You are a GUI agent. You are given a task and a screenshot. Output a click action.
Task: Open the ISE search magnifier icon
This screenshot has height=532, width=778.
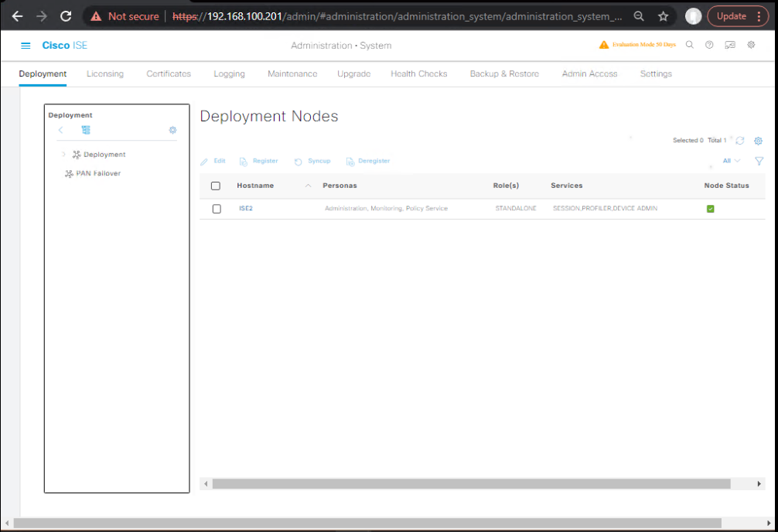(x=690, y=45)
